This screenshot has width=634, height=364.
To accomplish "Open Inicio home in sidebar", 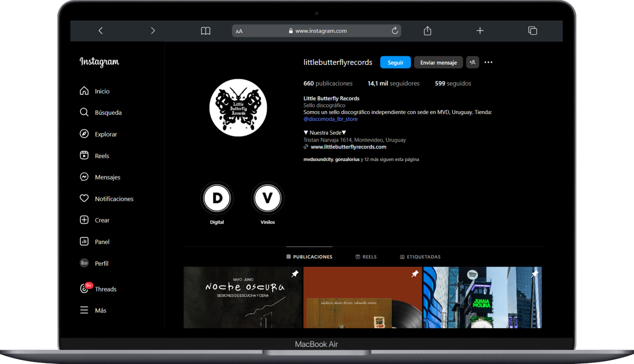I will [x=95, y=91].
